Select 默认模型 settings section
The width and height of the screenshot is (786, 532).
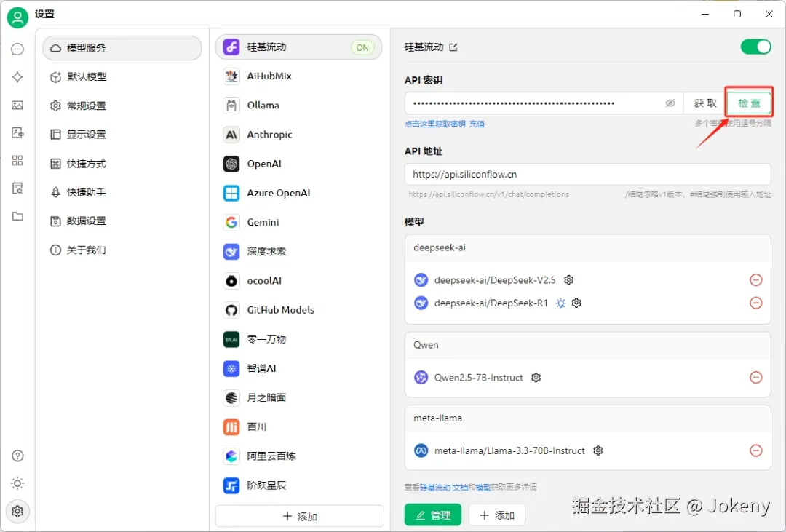pos(122,76)
